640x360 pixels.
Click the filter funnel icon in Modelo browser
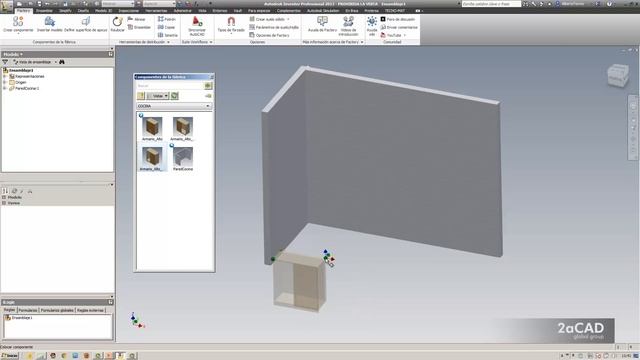(5, 62)
